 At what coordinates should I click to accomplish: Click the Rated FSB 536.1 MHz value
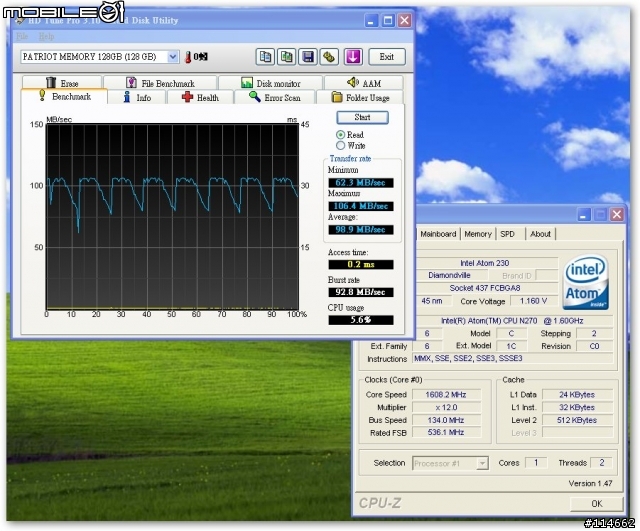coord(446,432)
